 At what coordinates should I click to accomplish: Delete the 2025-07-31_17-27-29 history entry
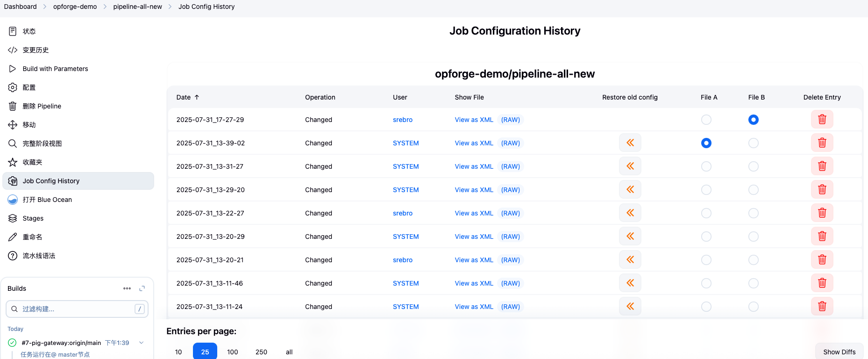click(x=822, y=120)
